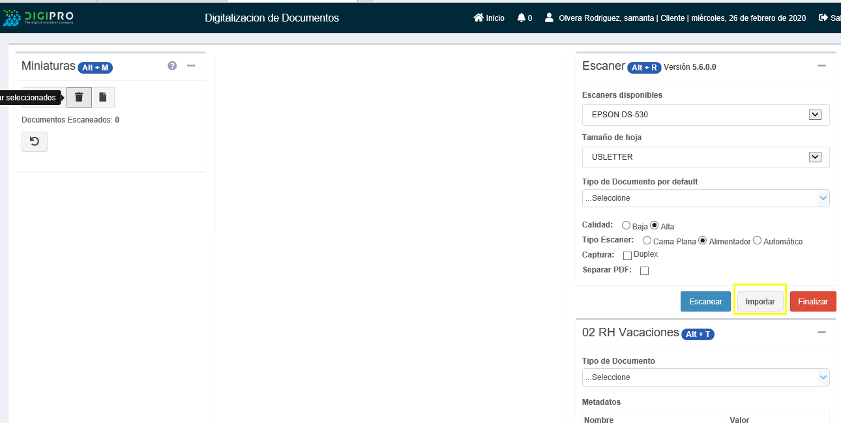This screenshot has width=842, height=424.
Task: Select Cama Plana scanner type
Action: pyautogui.click(x=647, y=241)
